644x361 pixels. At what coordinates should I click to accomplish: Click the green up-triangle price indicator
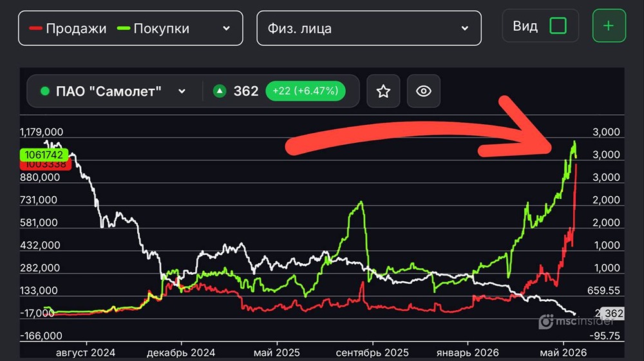(x=220, y=91)
